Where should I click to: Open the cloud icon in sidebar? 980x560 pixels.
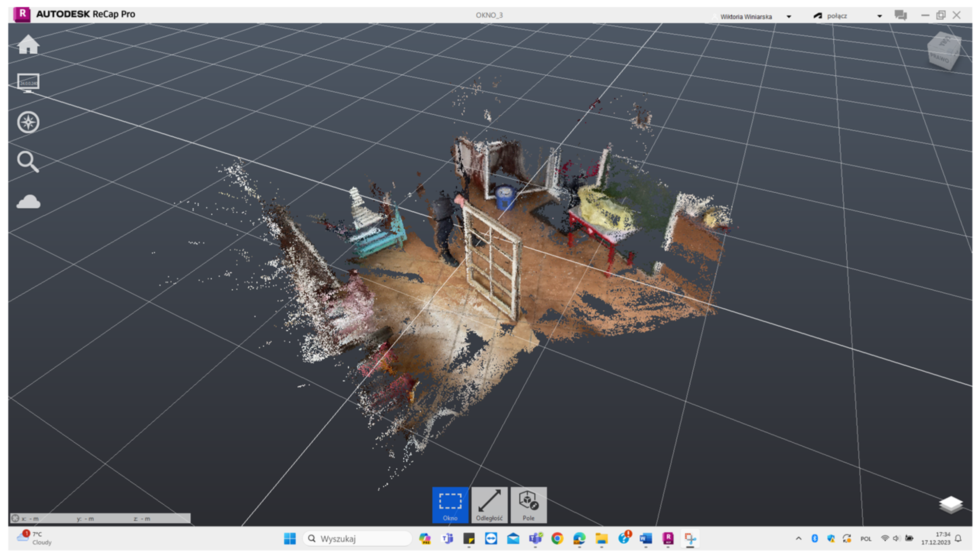28,202
